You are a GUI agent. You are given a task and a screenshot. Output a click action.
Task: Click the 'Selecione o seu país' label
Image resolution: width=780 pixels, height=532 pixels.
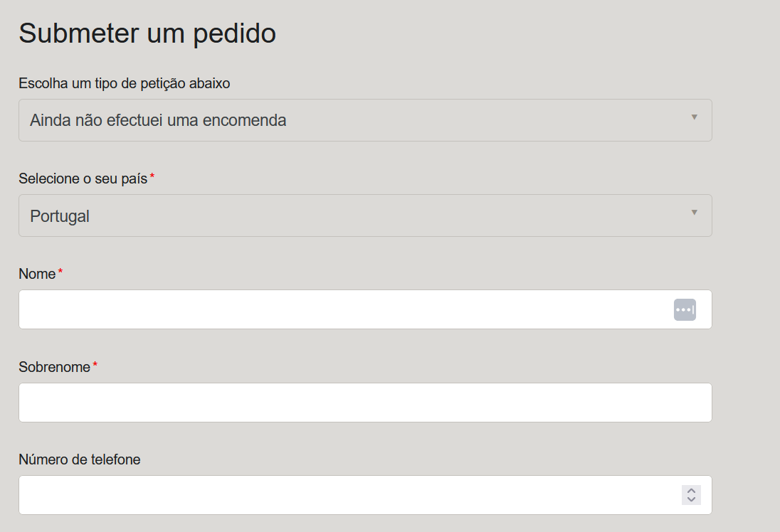pyautogui.click(x=83, y=179)
